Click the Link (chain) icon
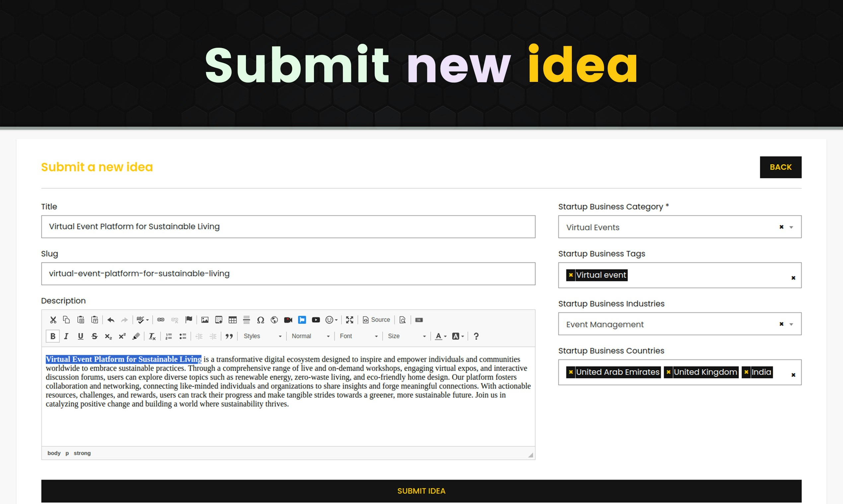843x504 pixels. (x=161, y=320)
